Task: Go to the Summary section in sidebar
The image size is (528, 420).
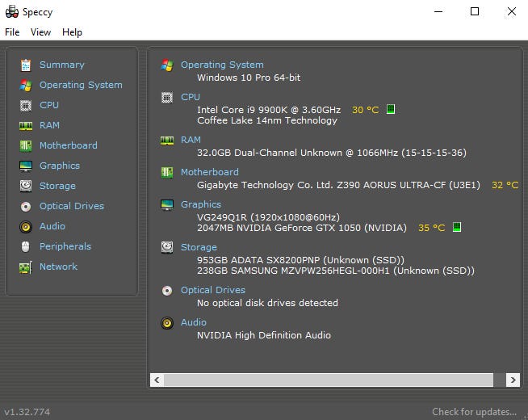Action: [x=61, y=65]
